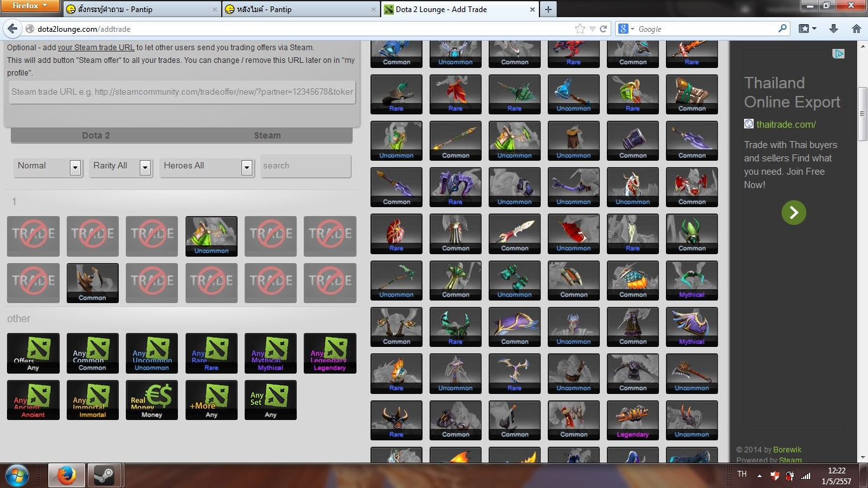This screenshot has height=488, width=868.
Task: Choose the 'Any Legendary' offer tile
Action: [x=330, y=353]
